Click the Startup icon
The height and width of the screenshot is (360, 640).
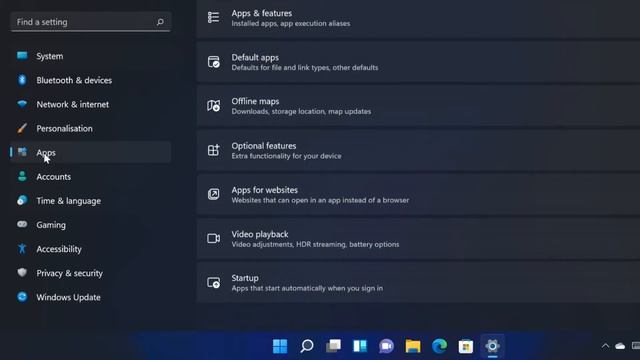click(x=213, y=282)
